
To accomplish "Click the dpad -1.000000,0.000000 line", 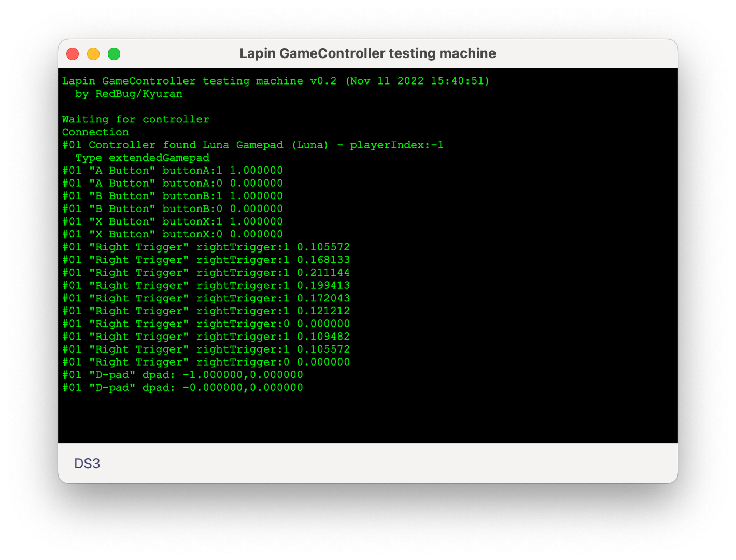I will 182,375.
